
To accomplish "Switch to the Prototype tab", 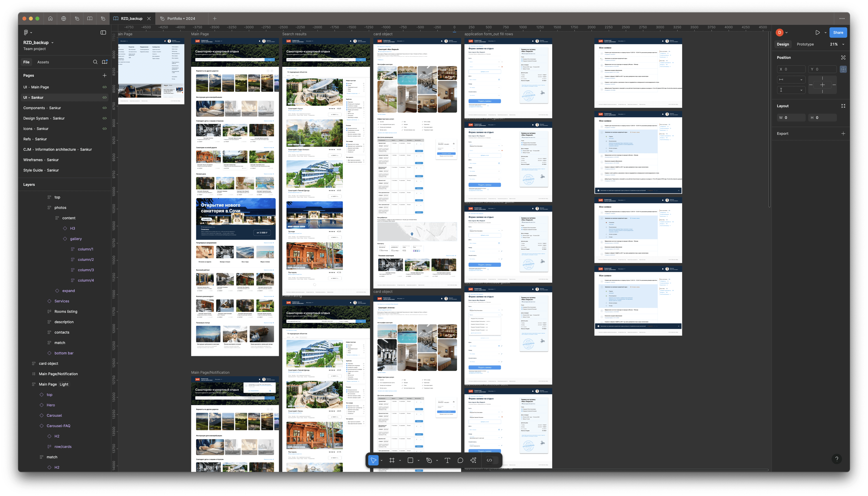I will (x=805, y=44).
